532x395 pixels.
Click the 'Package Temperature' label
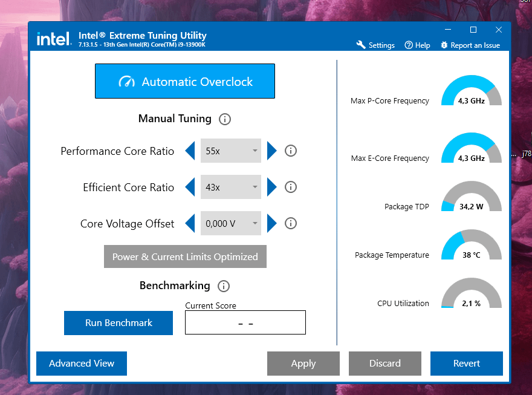392,255
